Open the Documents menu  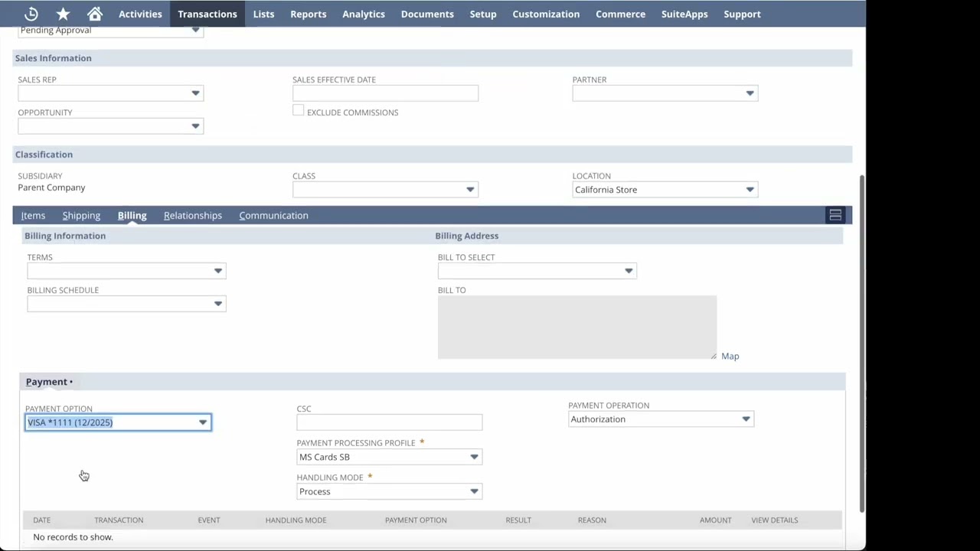click(x=427, y=14)
